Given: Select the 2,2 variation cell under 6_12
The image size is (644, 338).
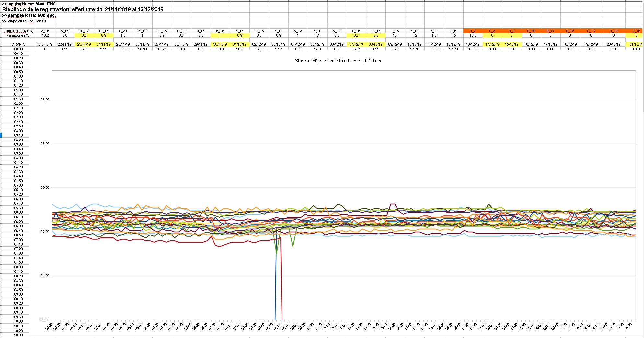Looking at the screenshot, I should click(x=337, y=35).
